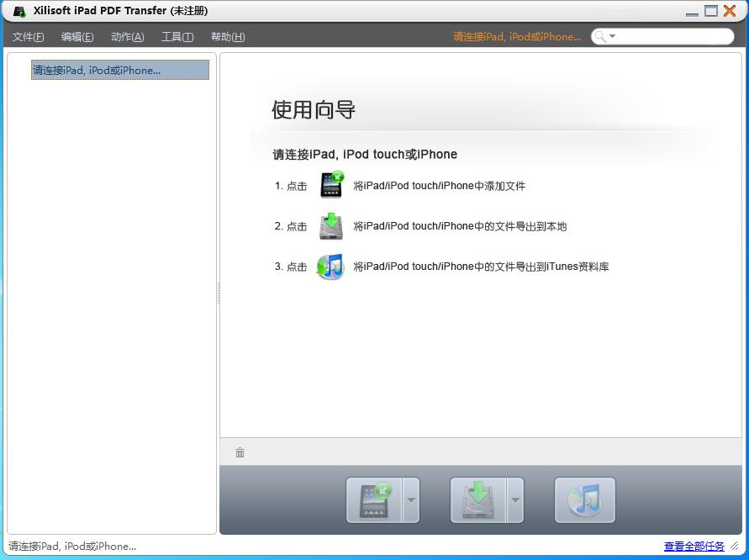This screenshot has width=749, height=560.
Task: Click the add files to device button
Action: point(375,499)
